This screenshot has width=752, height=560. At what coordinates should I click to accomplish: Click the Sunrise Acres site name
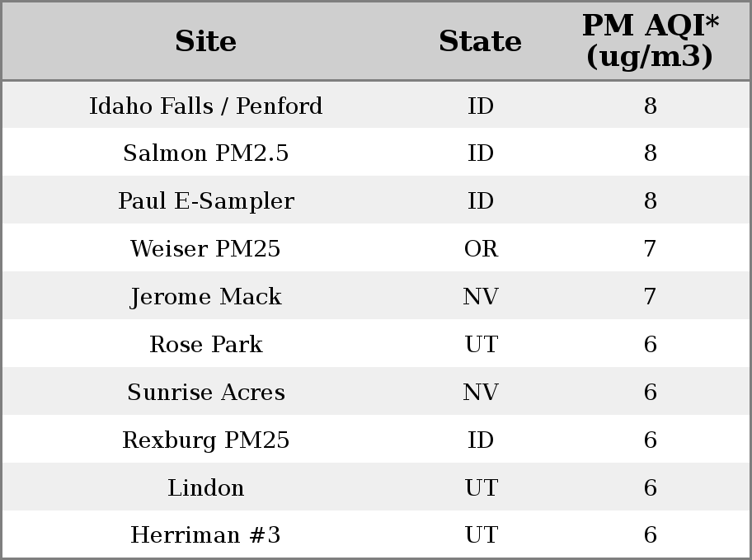[206, 392]
